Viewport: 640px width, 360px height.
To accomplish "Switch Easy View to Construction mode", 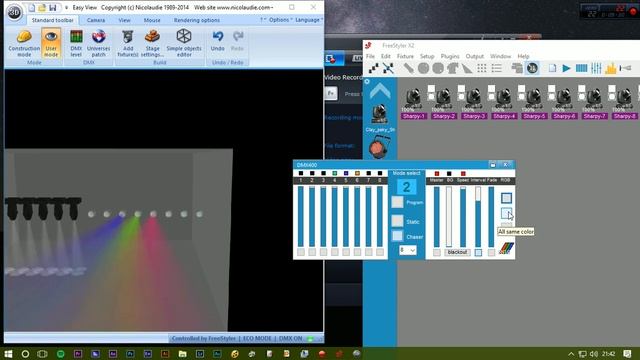I will [24, 43].
